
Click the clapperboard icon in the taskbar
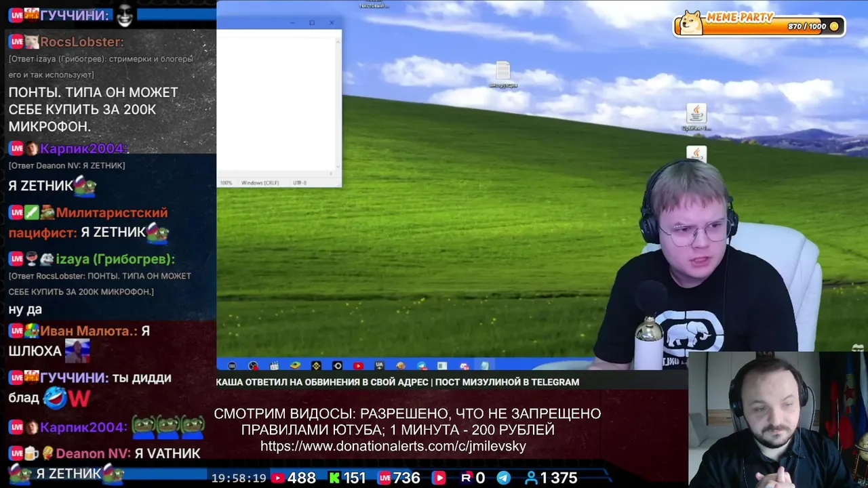pos(275,366)
